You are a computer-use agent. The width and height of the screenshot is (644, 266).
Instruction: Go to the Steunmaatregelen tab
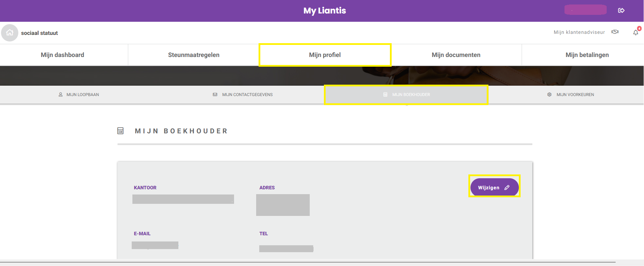194,55
